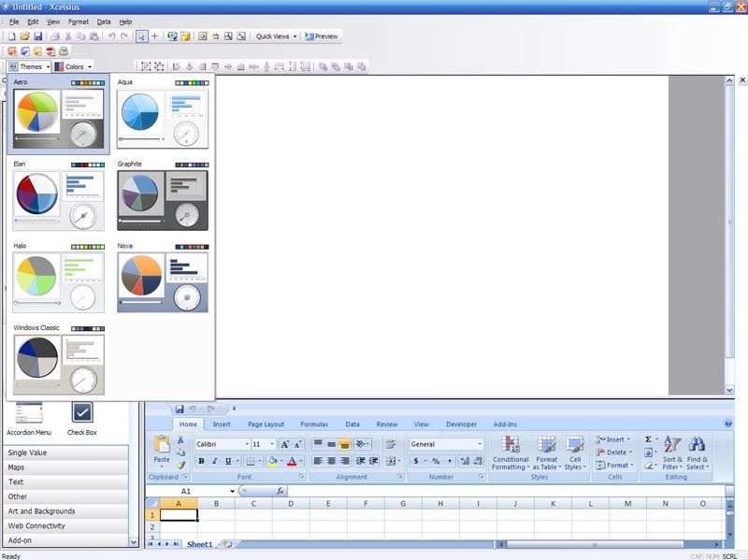Open Cell Styles gallery
Image resolution: width=748 pixels, height=560 pixels.
coord(575,452)
